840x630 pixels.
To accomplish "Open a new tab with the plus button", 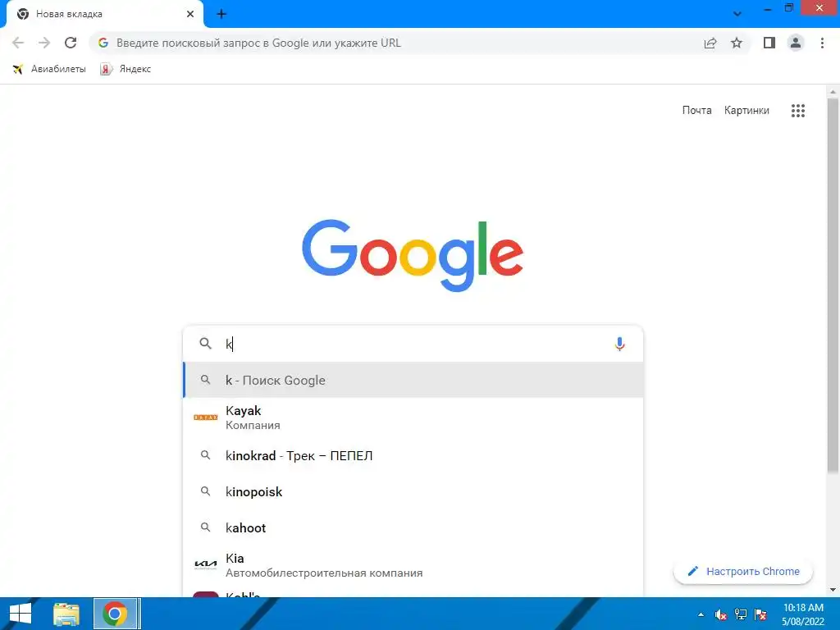I will tap(221, 14).
